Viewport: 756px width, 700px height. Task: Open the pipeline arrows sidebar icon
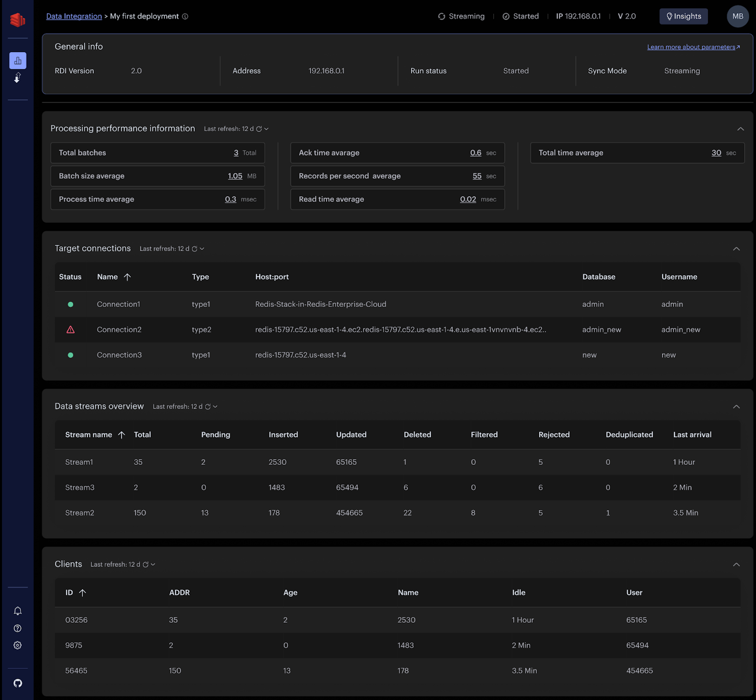[x=17, y=78]
